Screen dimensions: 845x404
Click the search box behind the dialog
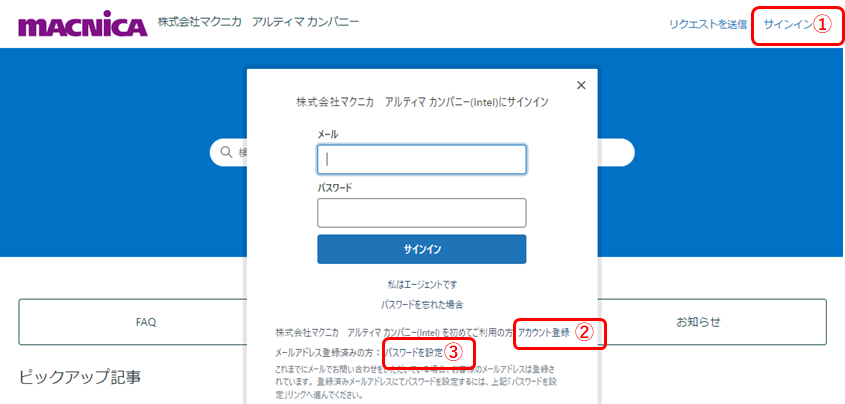[x=422, y=152]
